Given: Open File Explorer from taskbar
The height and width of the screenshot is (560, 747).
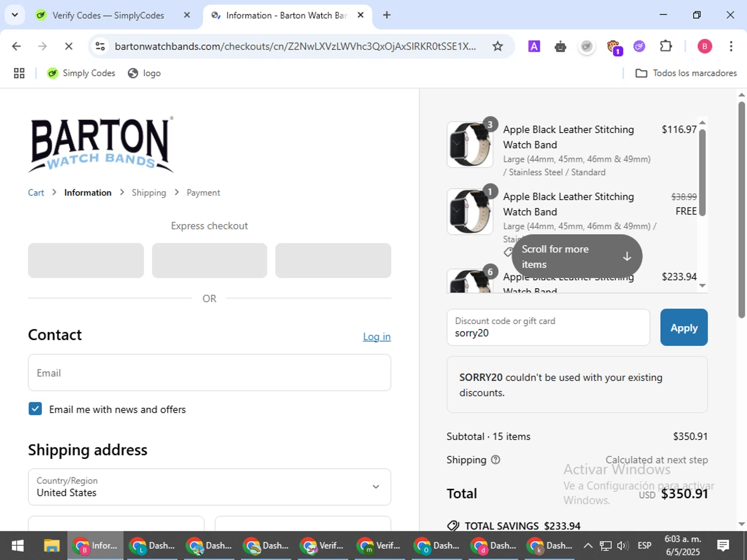Looking at the screenshot, I should (x=52, y=546).
